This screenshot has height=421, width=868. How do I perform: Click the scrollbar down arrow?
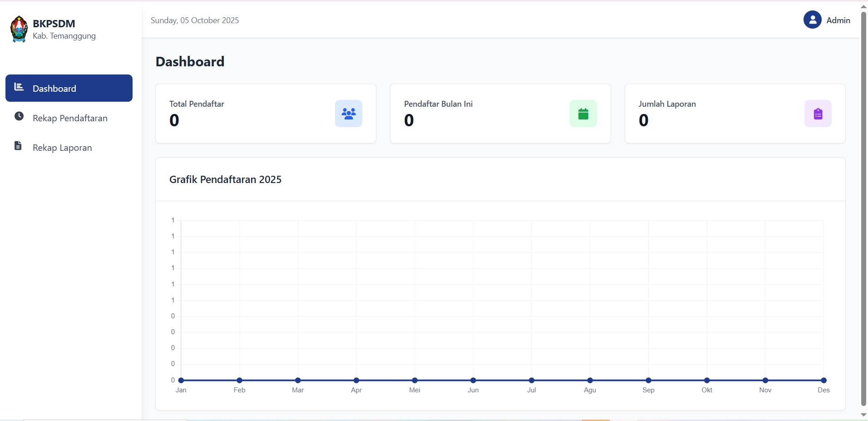(863, 415)
